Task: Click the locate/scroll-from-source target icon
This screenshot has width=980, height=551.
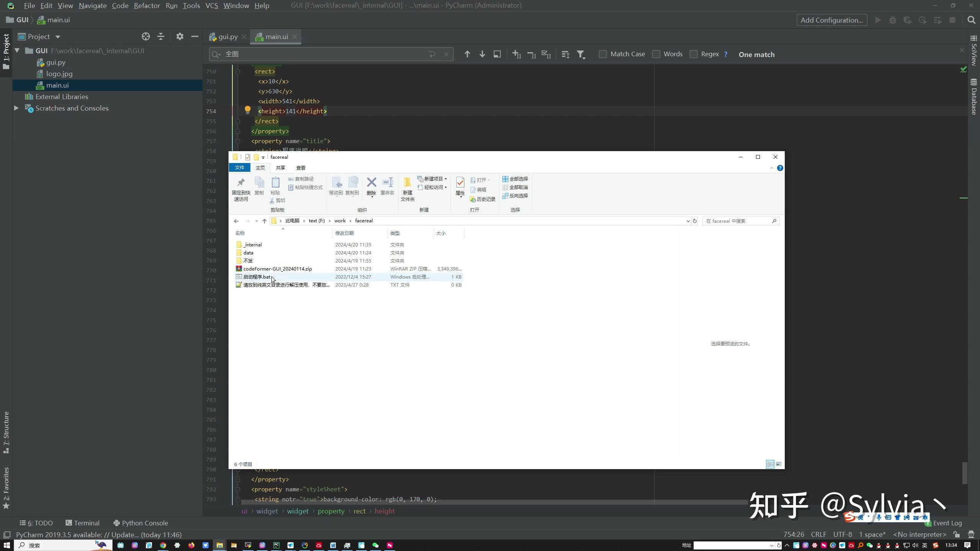Action: point(145,37)
